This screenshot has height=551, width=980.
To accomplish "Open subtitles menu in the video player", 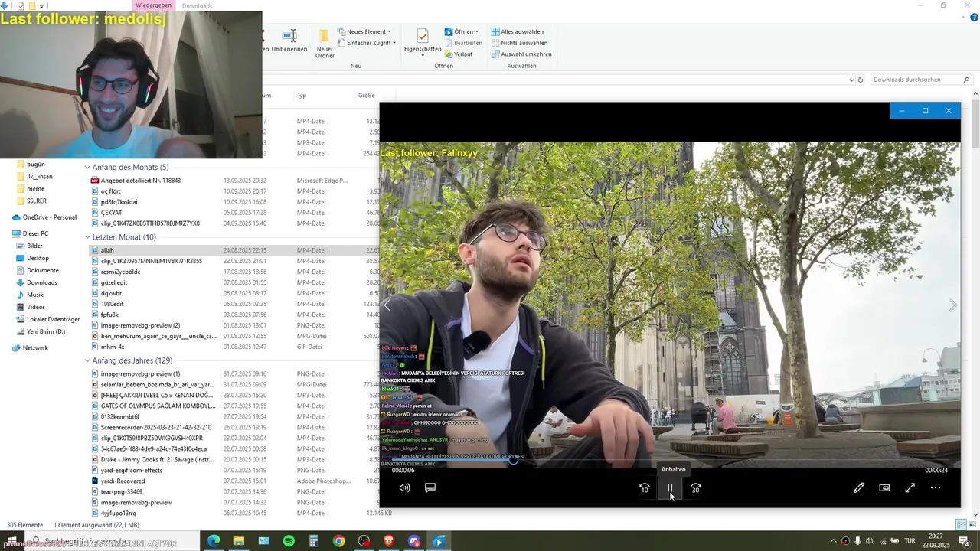I will 430,487.
